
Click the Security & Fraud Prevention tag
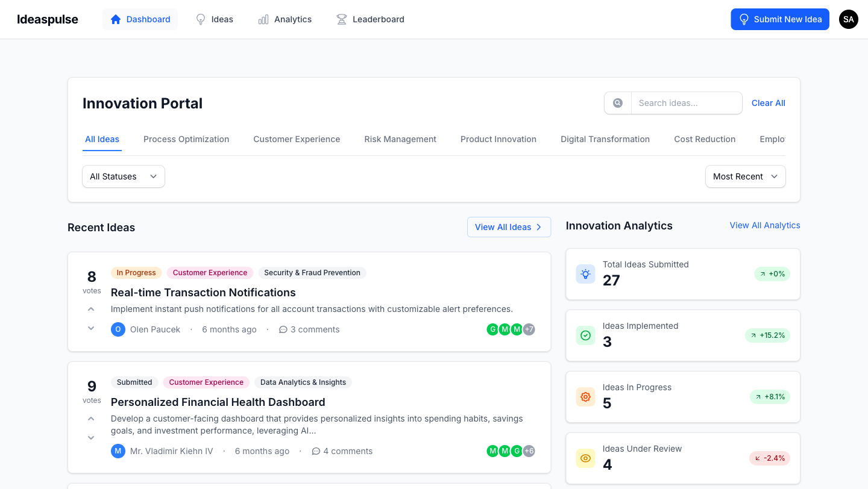coord(312,273)
